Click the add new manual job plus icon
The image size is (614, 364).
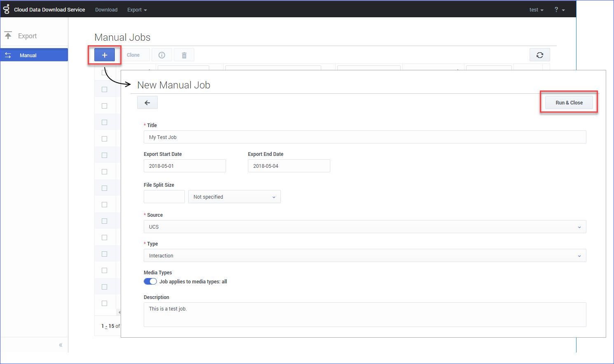coord(104,55)
